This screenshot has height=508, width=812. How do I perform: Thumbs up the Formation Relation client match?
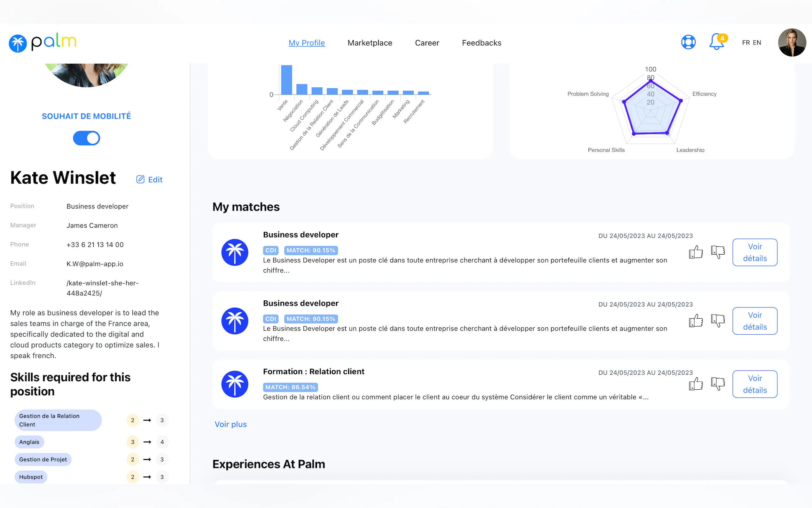[696, 384]
